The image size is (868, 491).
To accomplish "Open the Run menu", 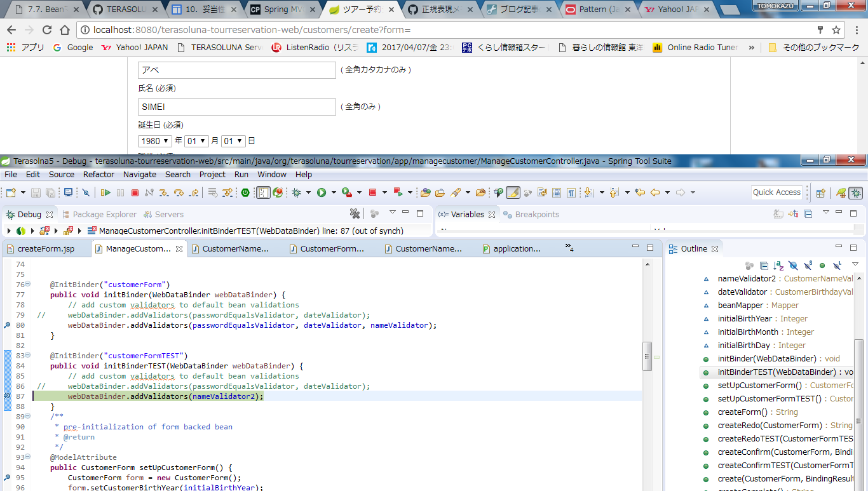I will [x=241, y=174].
